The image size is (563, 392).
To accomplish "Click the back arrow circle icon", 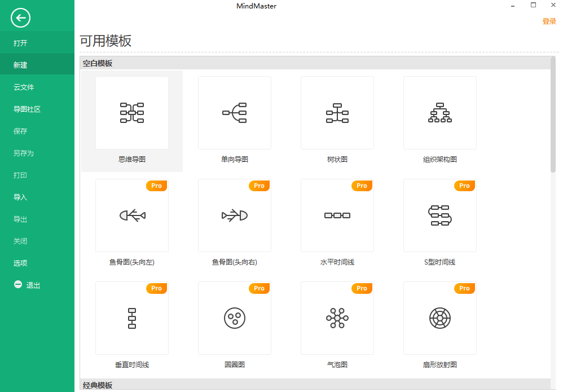I will [x=20, y=17].
